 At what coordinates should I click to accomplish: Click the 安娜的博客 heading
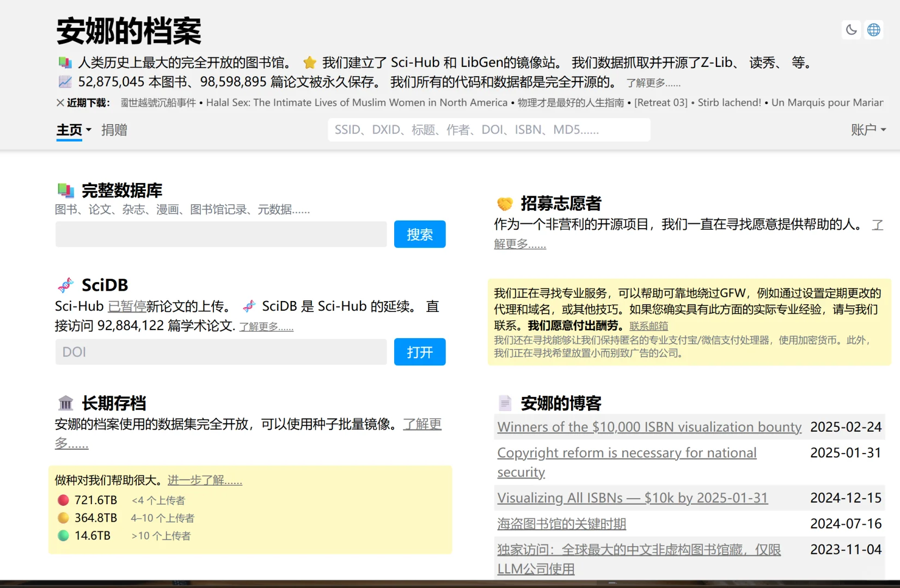coord(561,403)
